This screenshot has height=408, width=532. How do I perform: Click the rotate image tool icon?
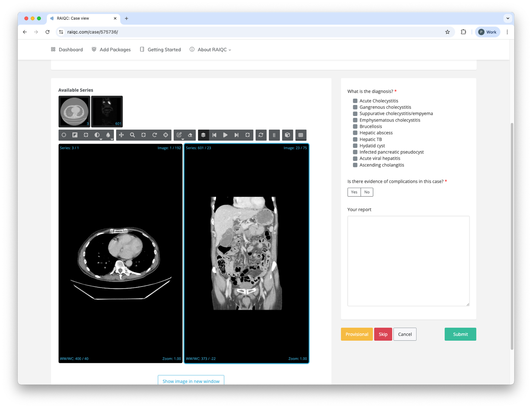[154, 135]
